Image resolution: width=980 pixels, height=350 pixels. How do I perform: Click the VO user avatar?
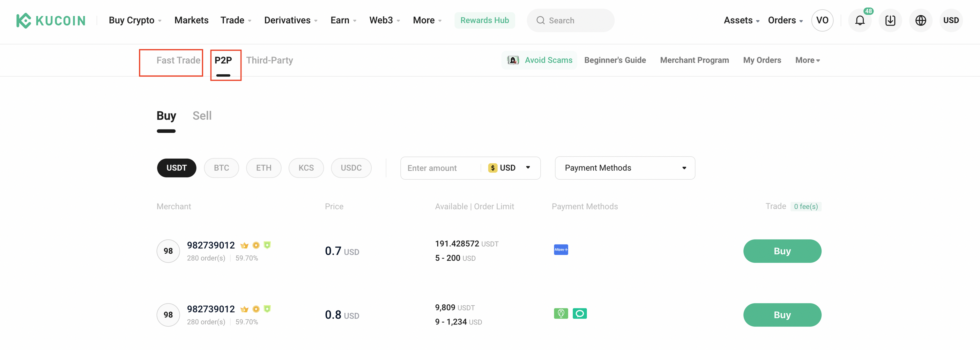822,20
